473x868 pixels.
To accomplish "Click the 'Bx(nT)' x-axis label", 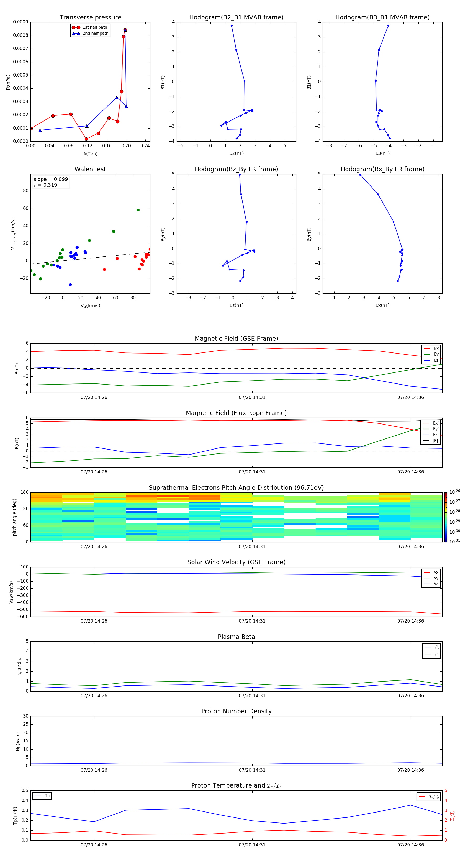I will [x=382, y=305].
